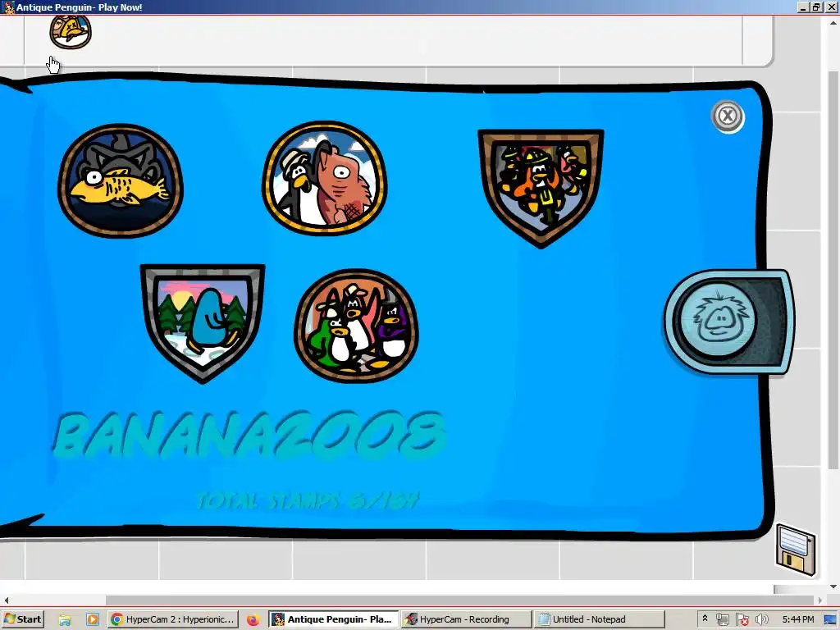Close the stamp book cover

(x=728, y=116)
